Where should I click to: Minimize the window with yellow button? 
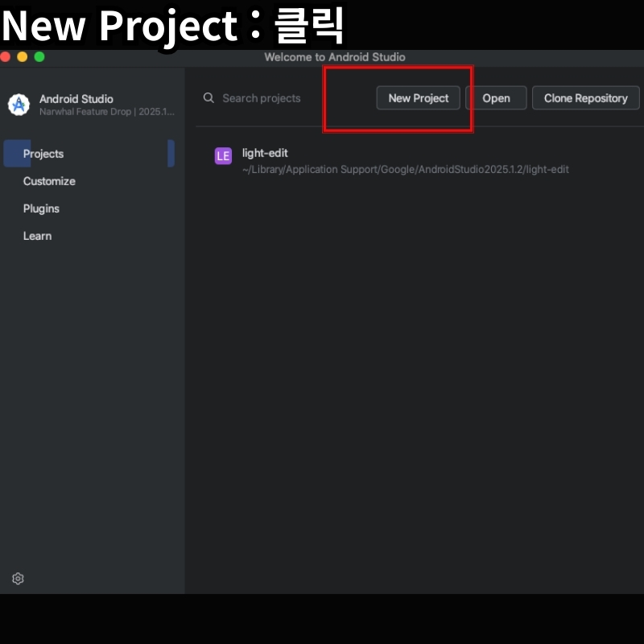(23, 56)
